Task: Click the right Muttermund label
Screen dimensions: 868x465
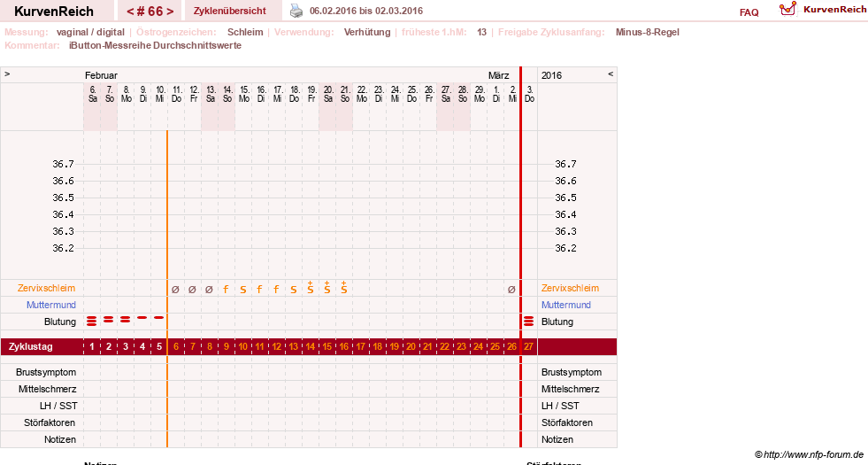Action: point(566,305)
